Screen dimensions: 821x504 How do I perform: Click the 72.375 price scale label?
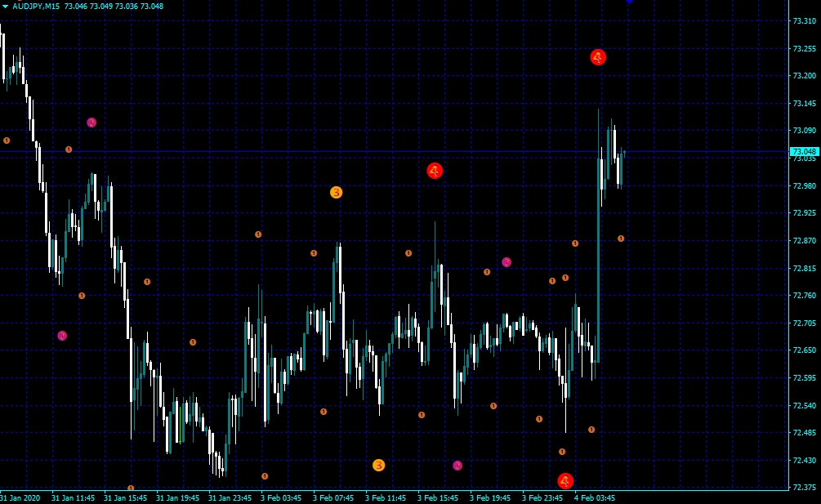coord(804,487)
